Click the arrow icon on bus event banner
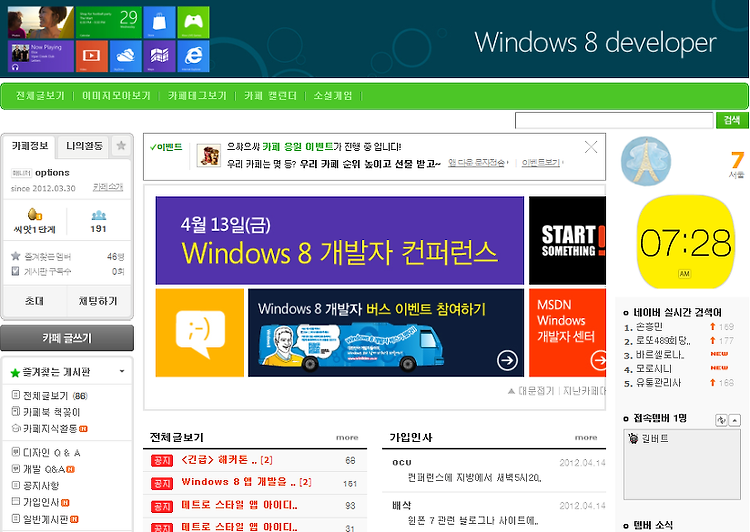Image resolution: width=750 pixels, height=532 pixels. pos(507,360)
